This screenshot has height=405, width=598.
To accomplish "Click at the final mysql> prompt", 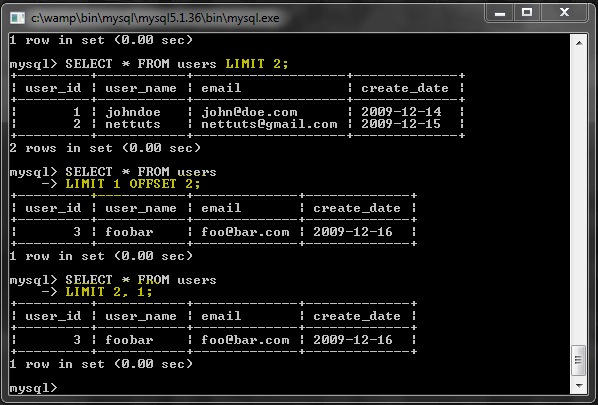I will pos(34,388).
